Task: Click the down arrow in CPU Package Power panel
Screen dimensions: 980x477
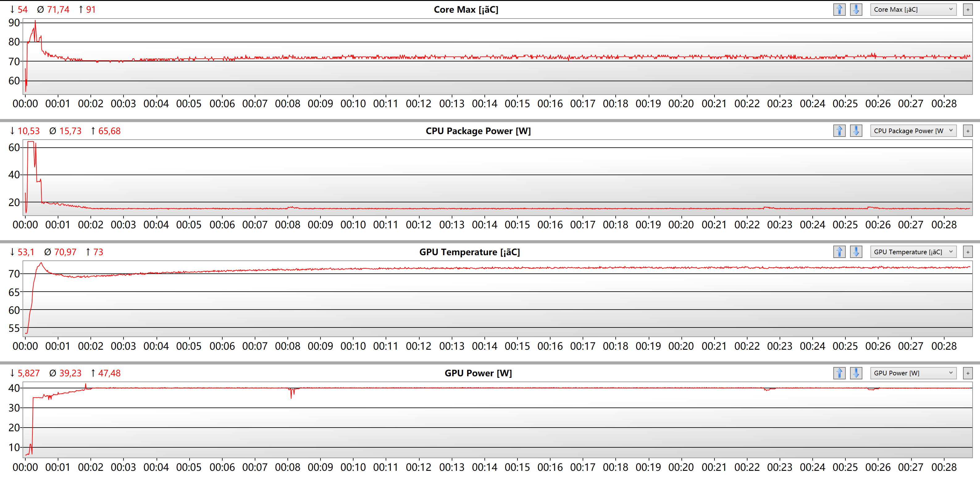Action: coord(856,131)
